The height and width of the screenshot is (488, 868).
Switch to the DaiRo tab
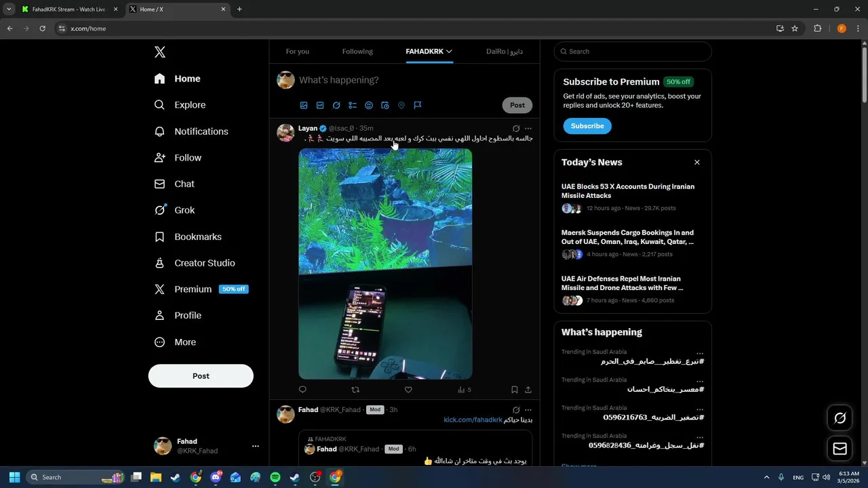(505, 52)
